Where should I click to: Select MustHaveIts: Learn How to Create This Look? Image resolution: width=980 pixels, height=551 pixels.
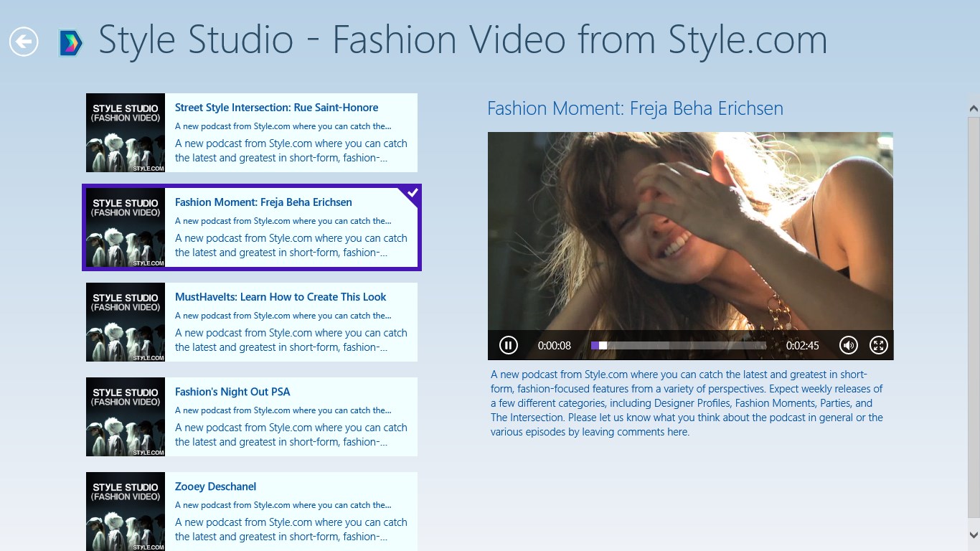tap(280, 297)
